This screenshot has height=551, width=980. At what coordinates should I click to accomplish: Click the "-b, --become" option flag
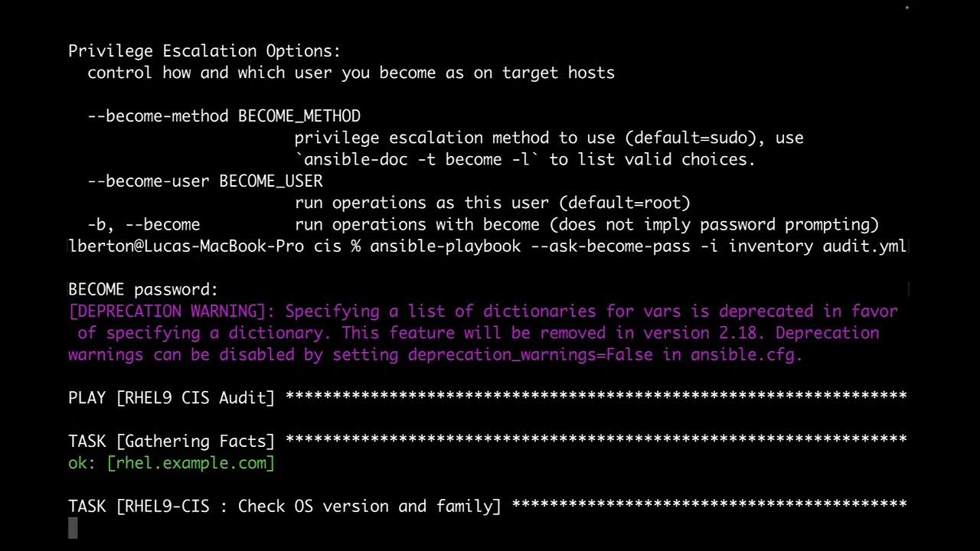(x=144, y=225)
